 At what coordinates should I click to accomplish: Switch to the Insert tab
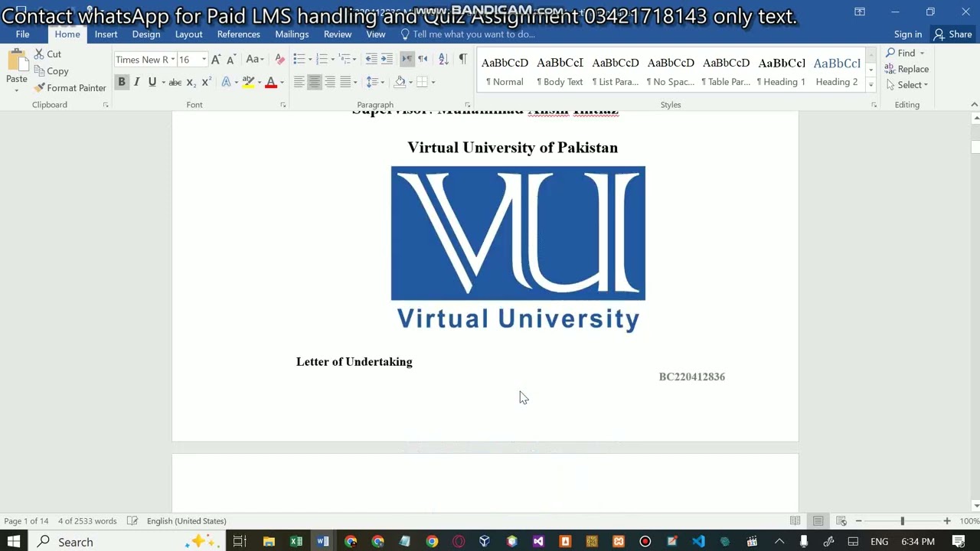coord(106,34)
